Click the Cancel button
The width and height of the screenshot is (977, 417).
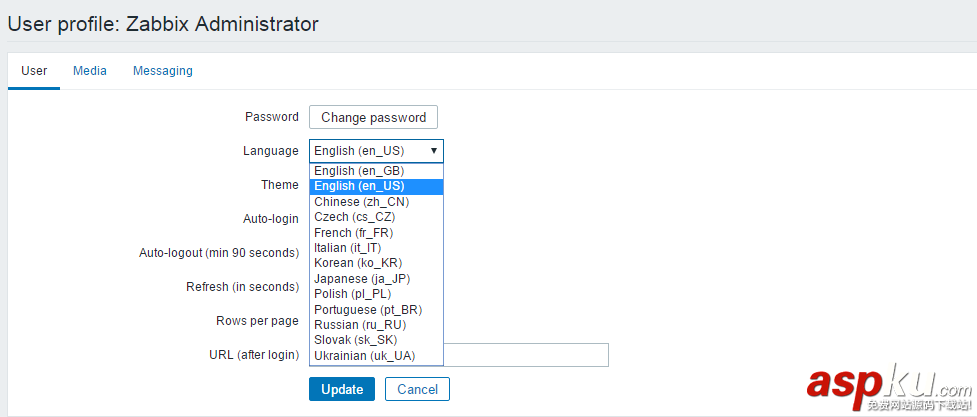(417, 389)
